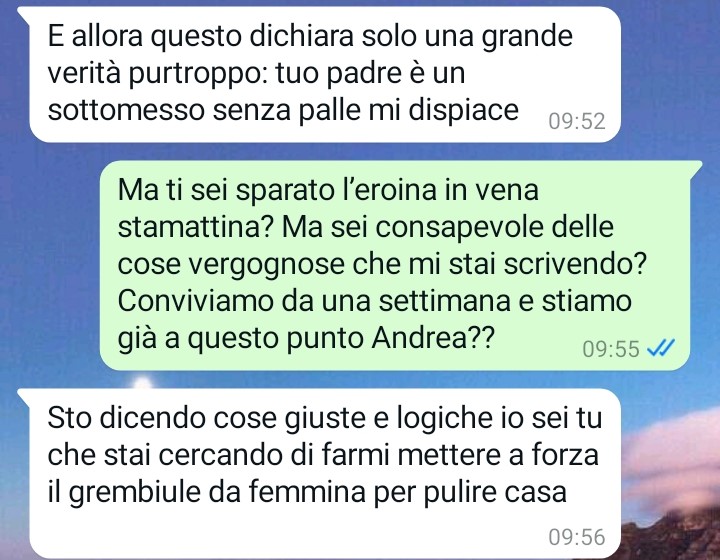Click the green bubble's tail corner
Screen dimensions: 720x560
coord(695,165)
